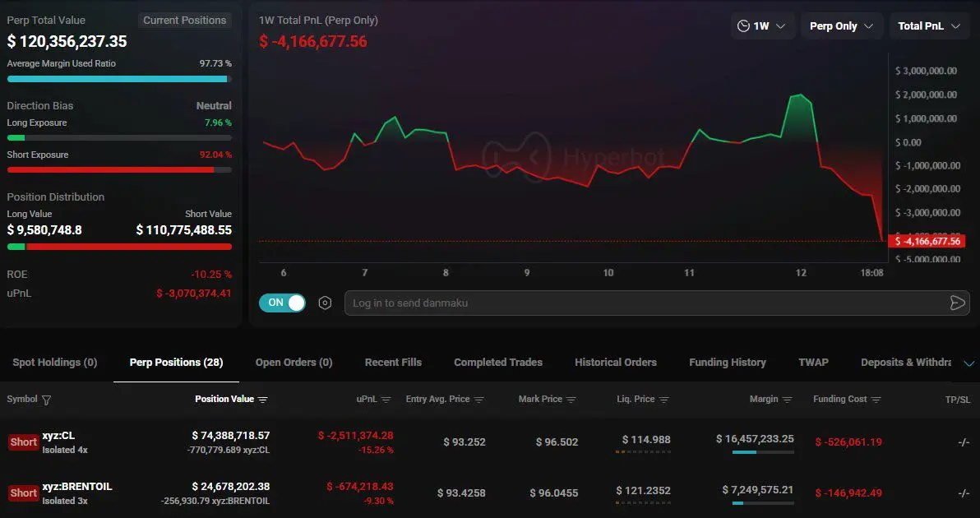
Task: Switch to Recent Fills tab
Action: tap(393, 363)
